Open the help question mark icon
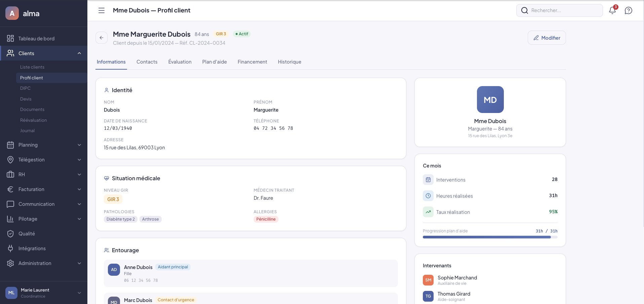The image size is (644, 304). click(628, 10)
